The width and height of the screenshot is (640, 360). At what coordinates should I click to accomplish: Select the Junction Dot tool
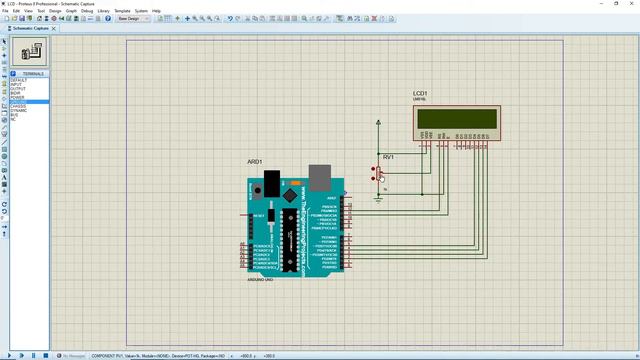pos(4,56)
